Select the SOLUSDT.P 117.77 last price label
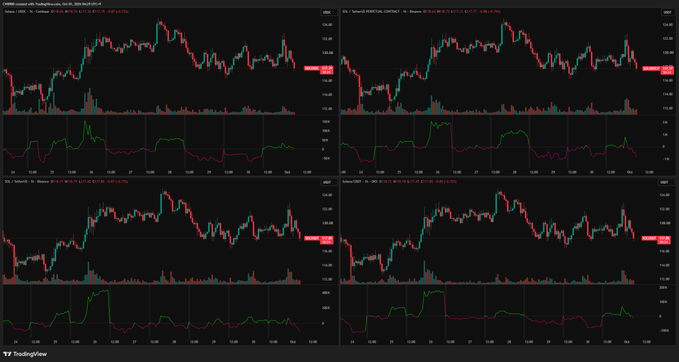The height and width of the screenshot is (362, 679). [x=658, y=70]
